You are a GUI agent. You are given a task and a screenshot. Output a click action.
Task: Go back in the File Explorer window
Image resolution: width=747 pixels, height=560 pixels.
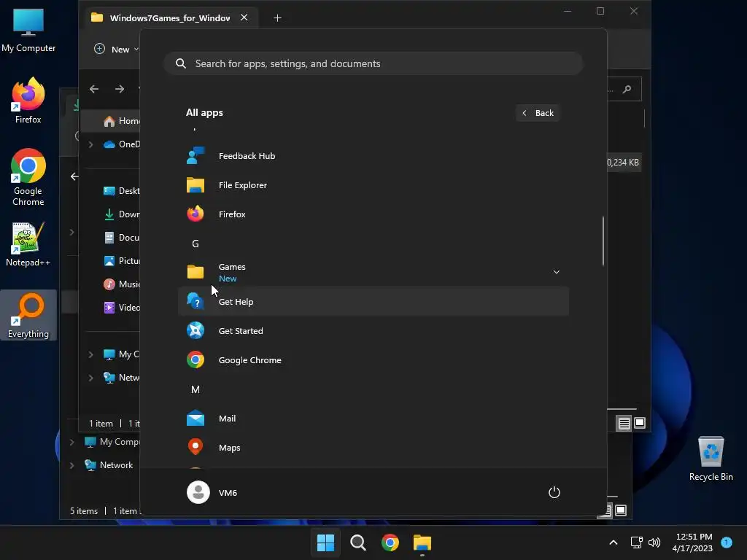(x=94, y=89)
